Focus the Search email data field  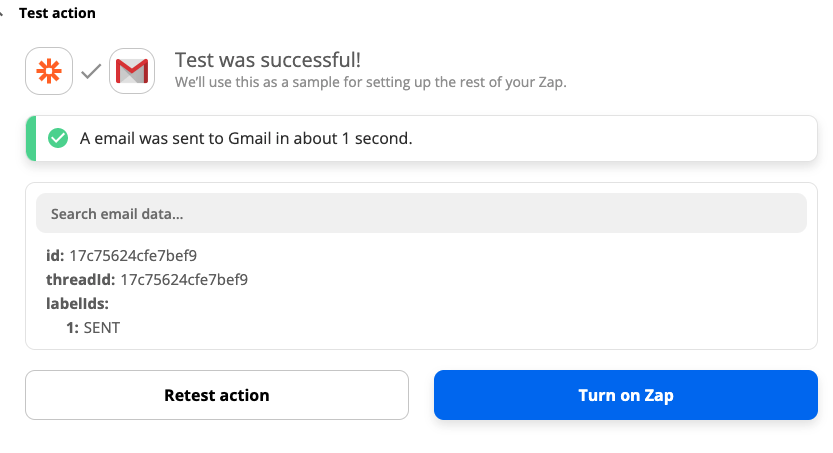coord(421,214)
